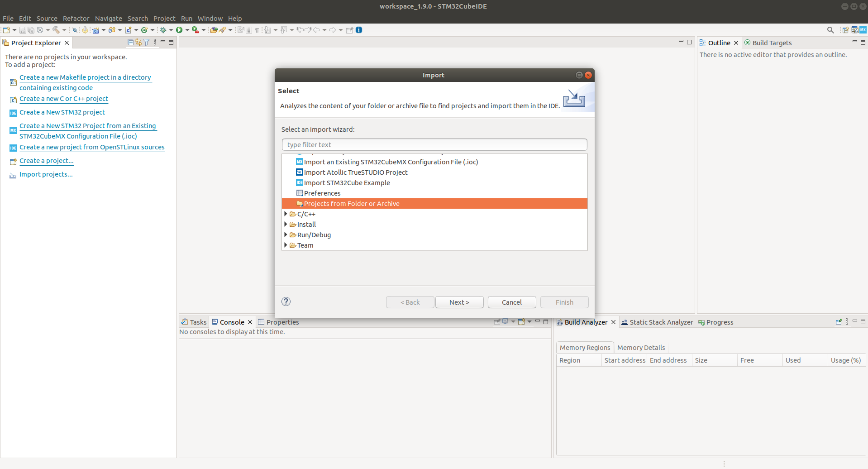
Task: Click the Open Console icon in Console view
Action: [x=521, y=322]
